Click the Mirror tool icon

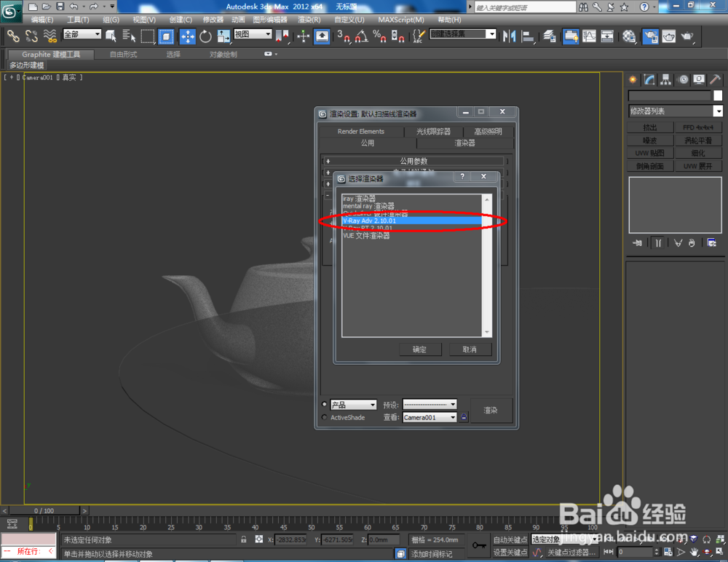[x=509, y=36]
